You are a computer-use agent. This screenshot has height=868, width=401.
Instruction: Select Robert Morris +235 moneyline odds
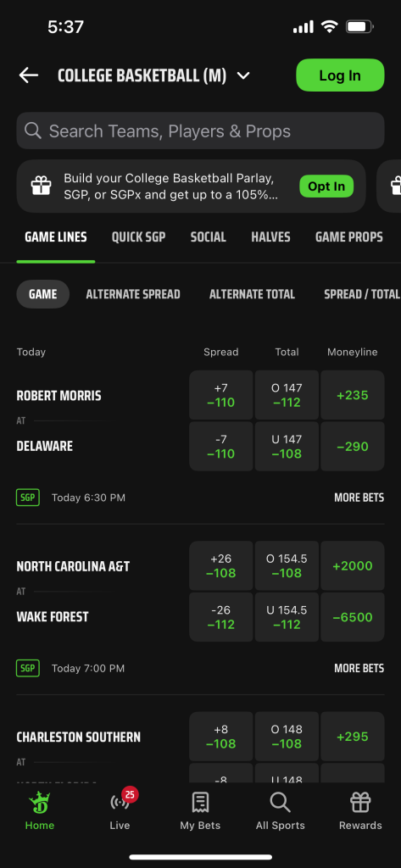pyautogui.click(x=353, y=395)
